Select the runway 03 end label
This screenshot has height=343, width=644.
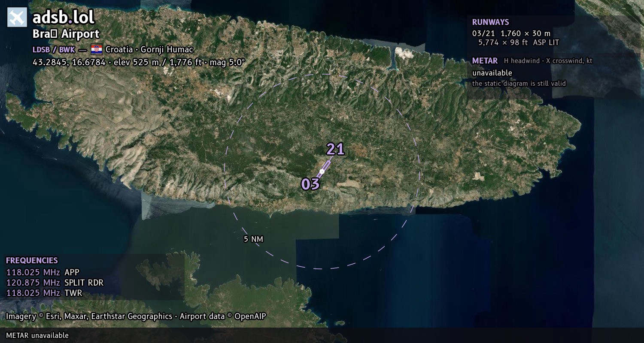point(310,184)
